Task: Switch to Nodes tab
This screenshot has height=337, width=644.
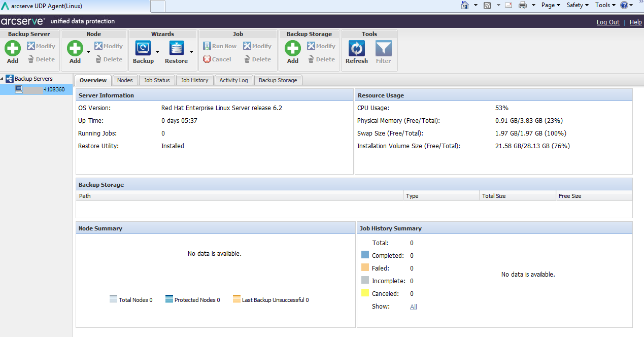Action: pos(125,80)
